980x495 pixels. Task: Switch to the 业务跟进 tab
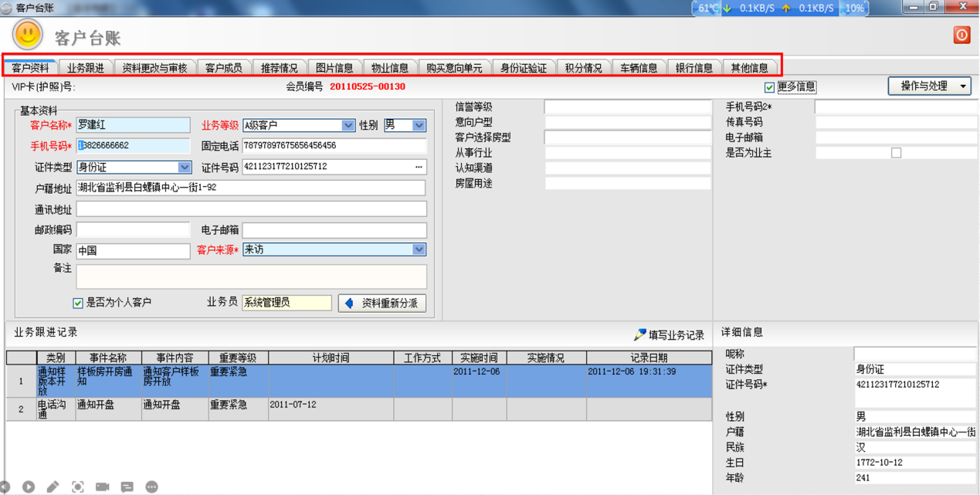click(85, 68)
